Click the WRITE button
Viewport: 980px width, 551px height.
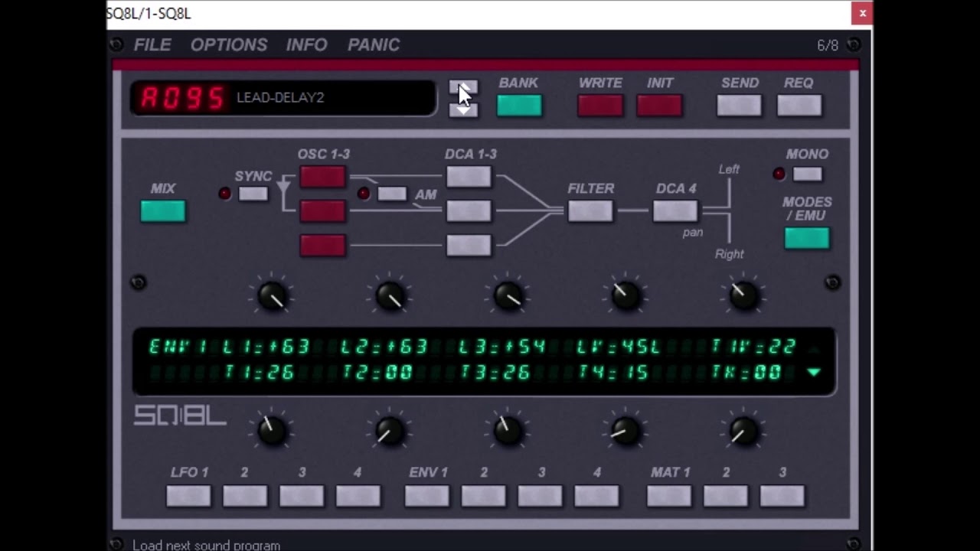point(600,106)
